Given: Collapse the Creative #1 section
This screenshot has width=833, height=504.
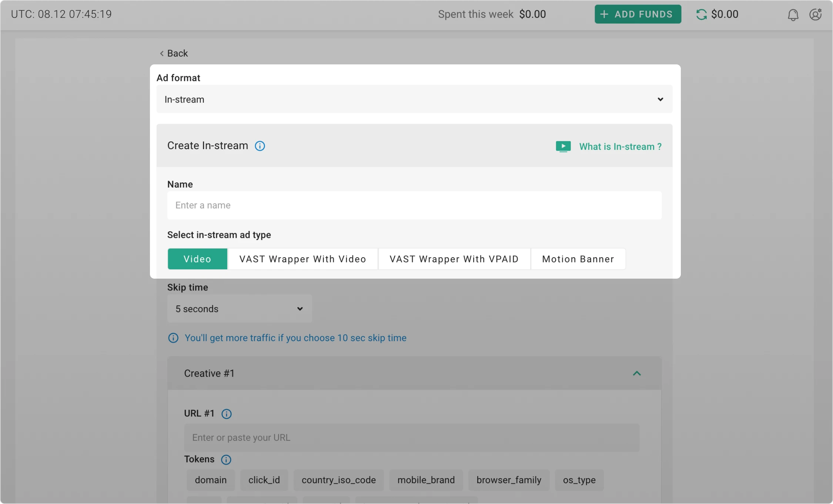Looking at the screenshot, I should point(636,373).
